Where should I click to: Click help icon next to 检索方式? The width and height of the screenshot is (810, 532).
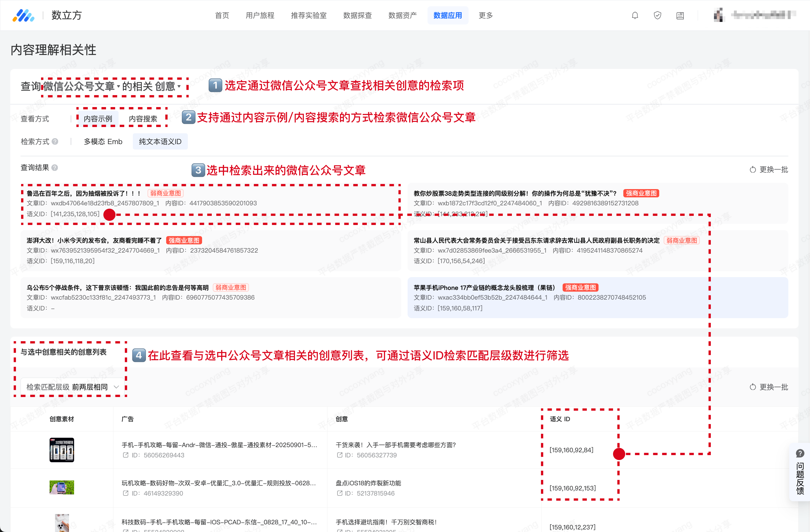pyautogui.click(x=55, y=142)
